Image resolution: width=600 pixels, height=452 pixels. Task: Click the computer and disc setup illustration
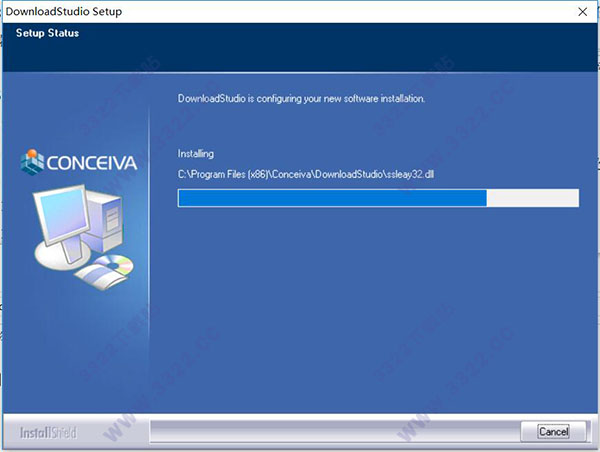84,237
